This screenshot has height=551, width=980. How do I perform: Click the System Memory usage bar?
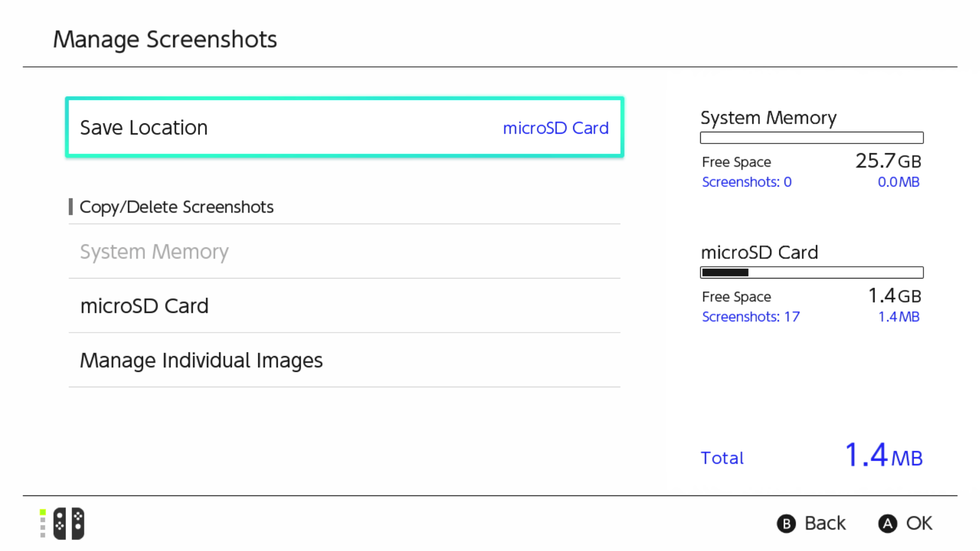[812, 138]
